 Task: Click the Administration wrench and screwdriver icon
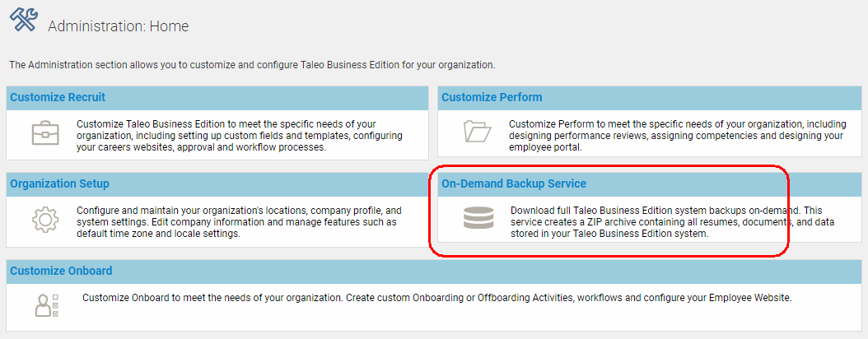tap(23, 20)
